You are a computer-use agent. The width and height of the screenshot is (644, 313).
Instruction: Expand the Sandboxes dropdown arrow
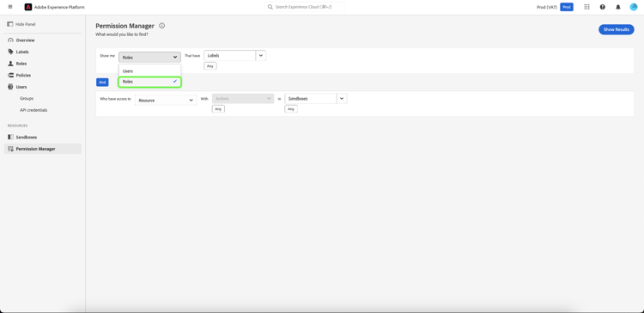pos(342,99)
